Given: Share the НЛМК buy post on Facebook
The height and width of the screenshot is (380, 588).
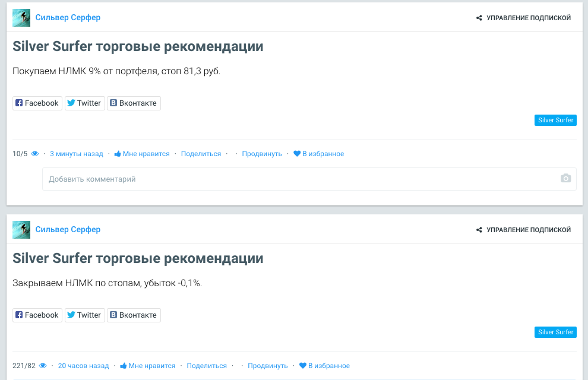Looking at the screenshot, I should (37, 103).
